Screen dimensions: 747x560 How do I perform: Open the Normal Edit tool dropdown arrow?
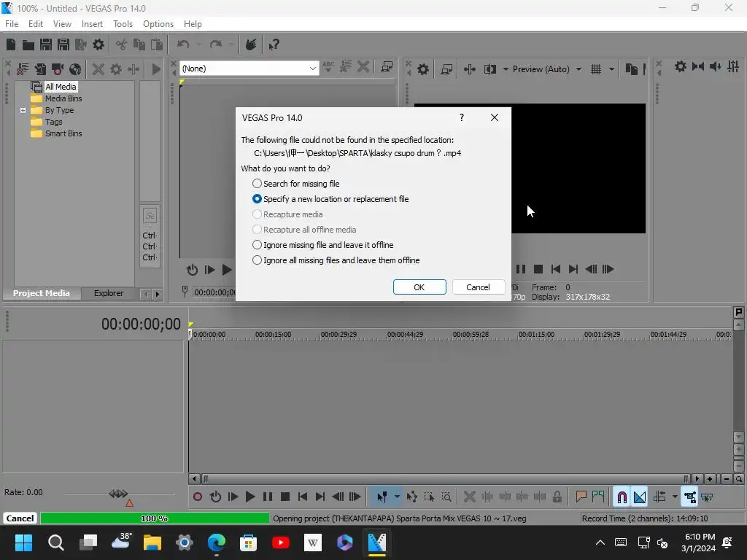[x=396, y=497]
